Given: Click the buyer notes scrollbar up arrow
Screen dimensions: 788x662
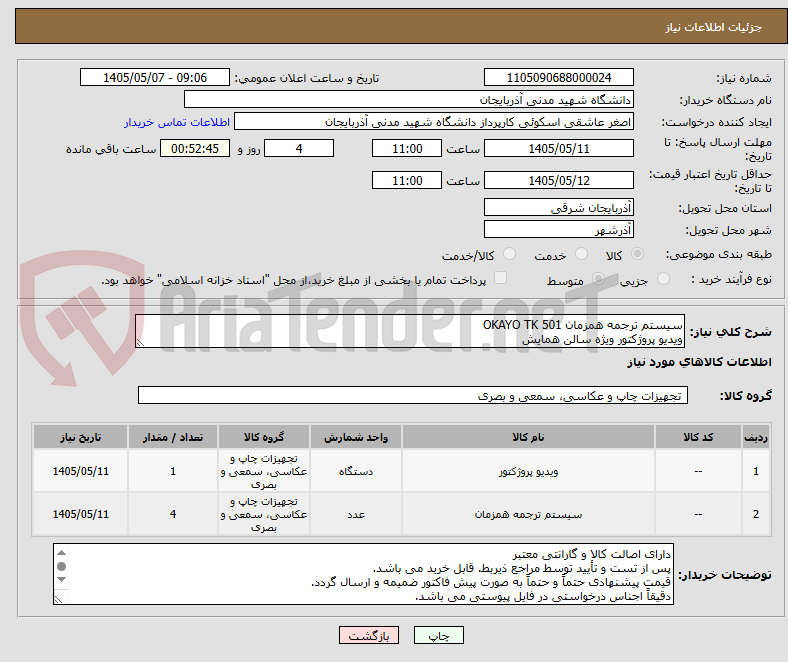Looking at the screenshot, I should tap(61, 553).
